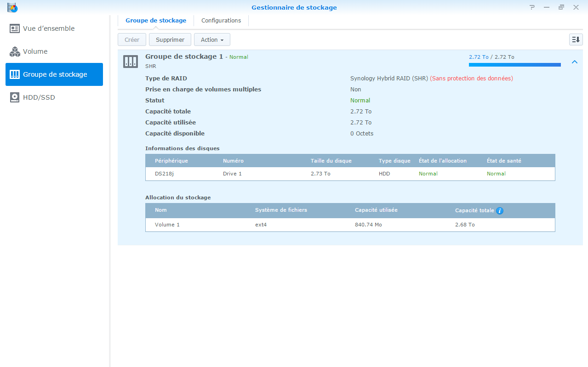This screenshot has height=367, width=588.
Task: Collapse Groupe de stockage 1 with chevron
Action: tap(574, 62)
